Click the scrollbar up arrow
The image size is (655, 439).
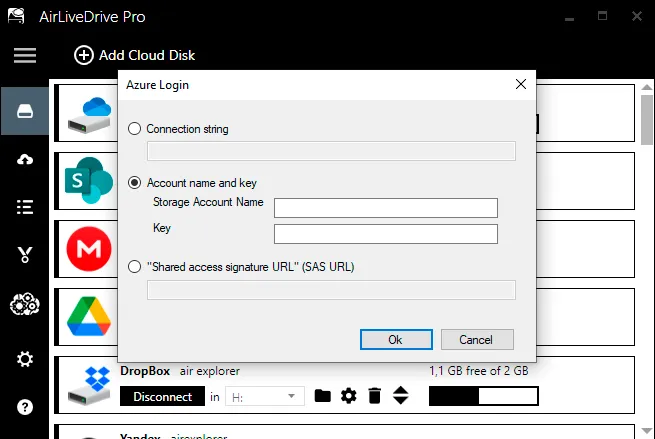[647, 87]
